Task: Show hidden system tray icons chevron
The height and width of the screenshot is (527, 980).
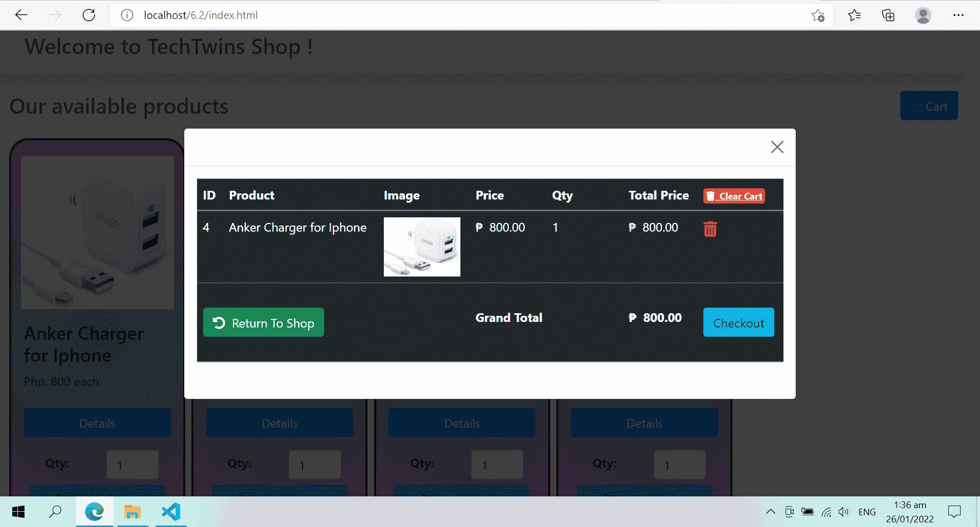Action: (x=770, y=512)
